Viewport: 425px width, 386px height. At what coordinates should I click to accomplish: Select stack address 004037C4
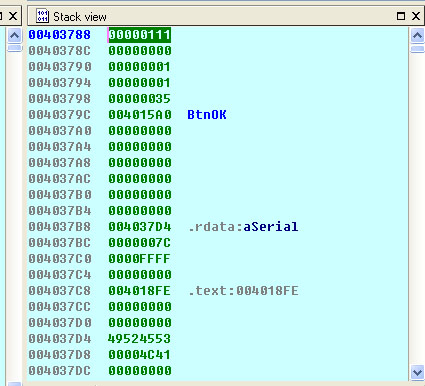[59, 275]
